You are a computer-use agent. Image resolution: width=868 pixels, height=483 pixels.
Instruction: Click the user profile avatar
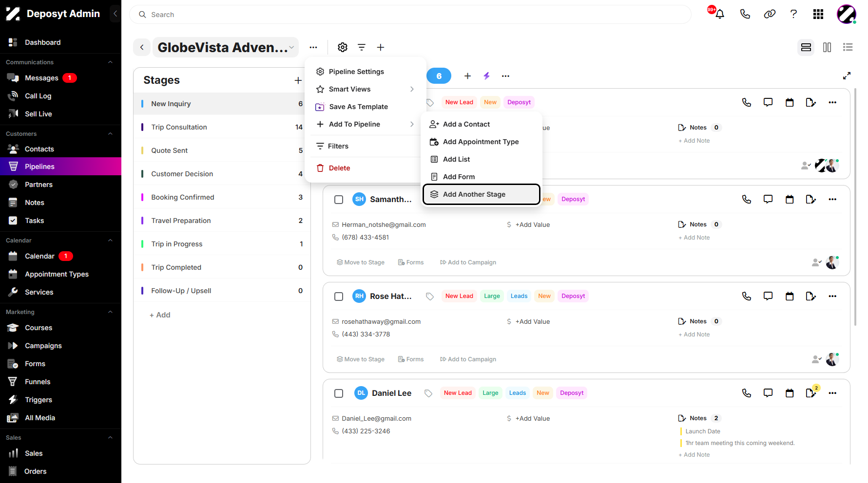tap(847, 14)
